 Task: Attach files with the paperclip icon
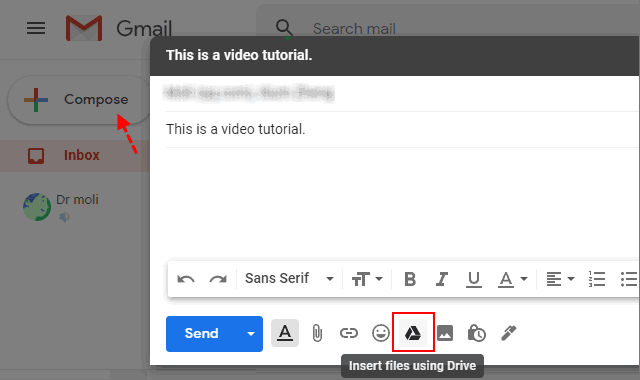coord(317,333)
